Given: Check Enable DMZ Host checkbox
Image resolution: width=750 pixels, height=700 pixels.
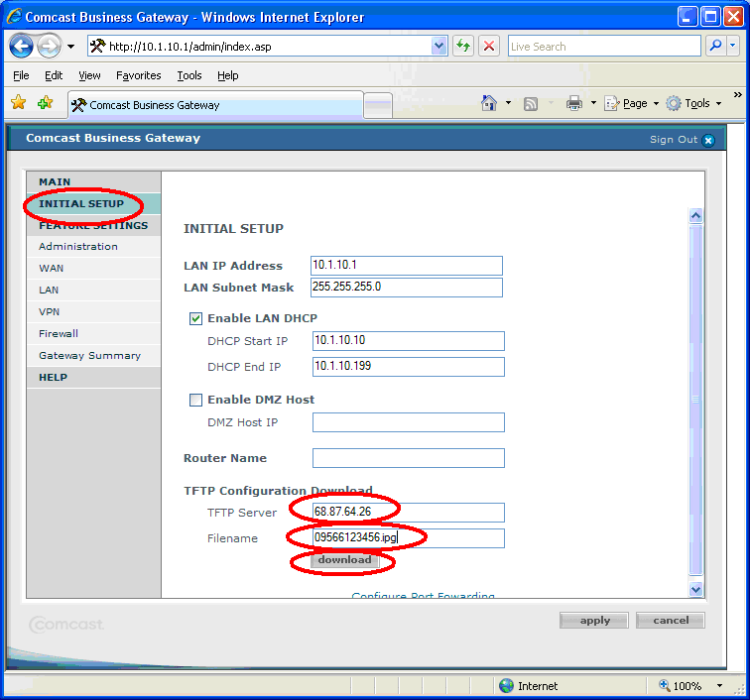Looking at the screenshot, I should [195, 400].
